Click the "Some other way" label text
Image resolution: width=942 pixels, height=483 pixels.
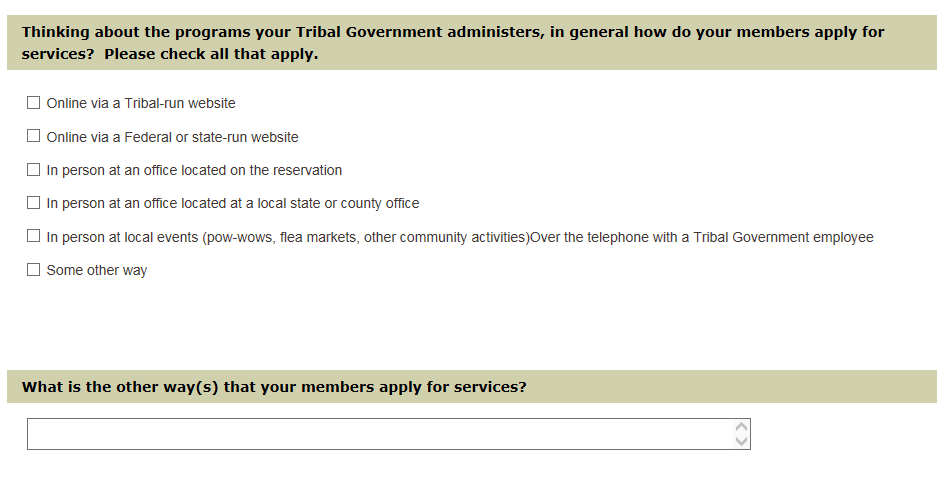coord(97,270)
